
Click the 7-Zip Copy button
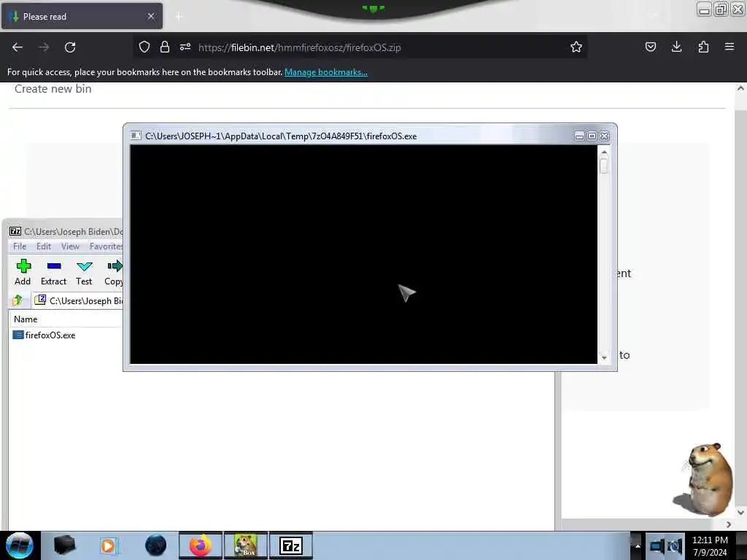point(113,273)
